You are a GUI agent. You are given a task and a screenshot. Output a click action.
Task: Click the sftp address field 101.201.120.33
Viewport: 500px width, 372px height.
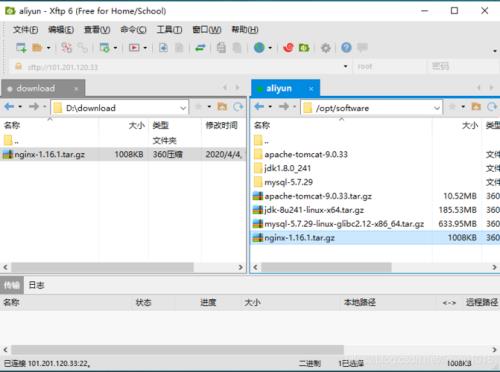click(x=178, y=67)
